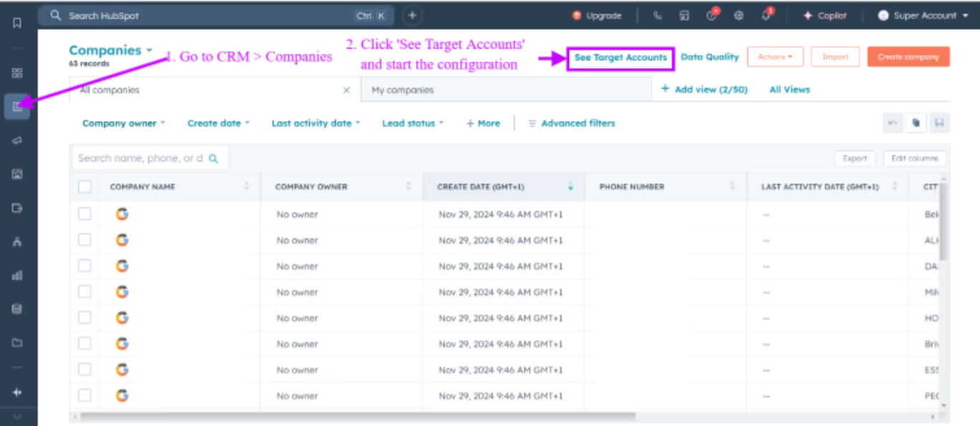Open the Reporting bar-chart icon in sidebar
The image size is (980, 426).
coord(17,275)
